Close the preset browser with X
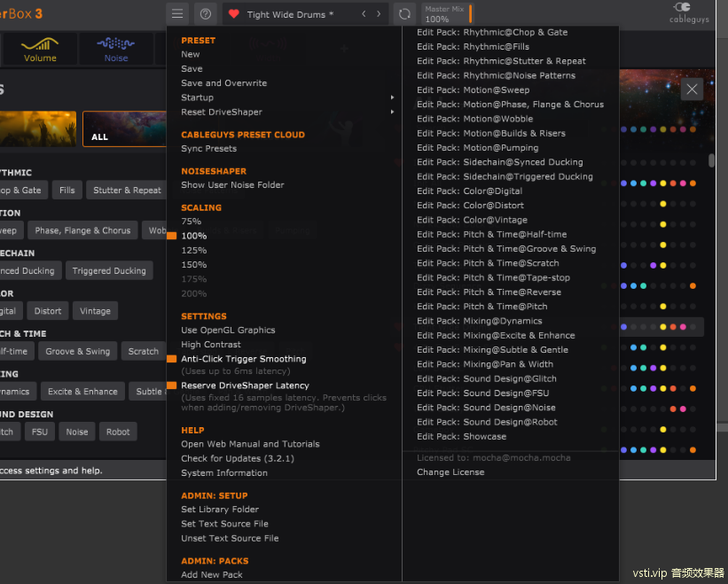The image size is (728, 584). click(692, 89)
